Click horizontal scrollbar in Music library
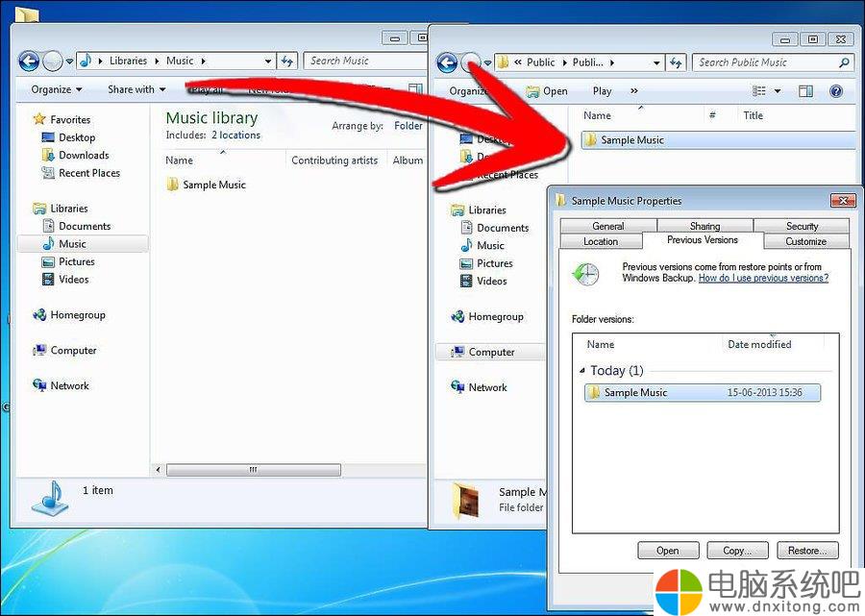865x616 pixels. [253, 470]
